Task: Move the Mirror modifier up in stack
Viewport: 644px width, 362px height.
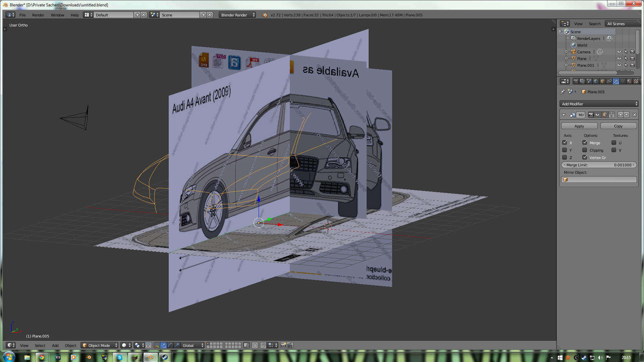Action: click(621, 115)
